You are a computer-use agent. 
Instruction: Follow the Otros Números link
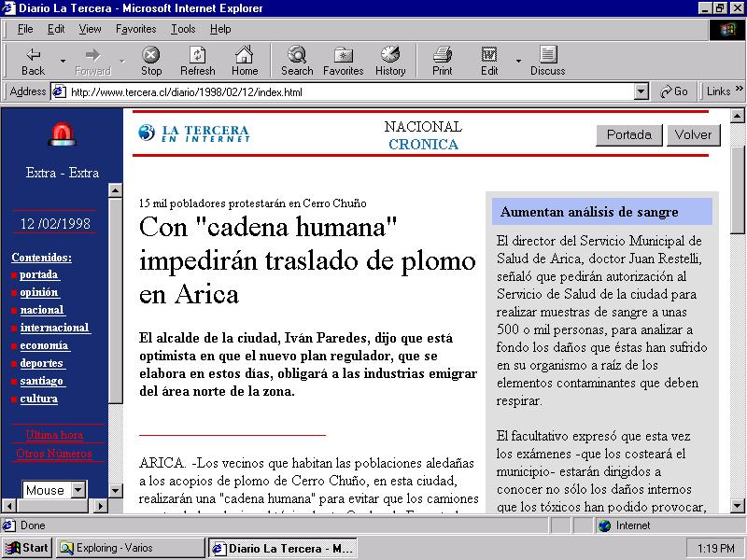(x=54, y=454)
